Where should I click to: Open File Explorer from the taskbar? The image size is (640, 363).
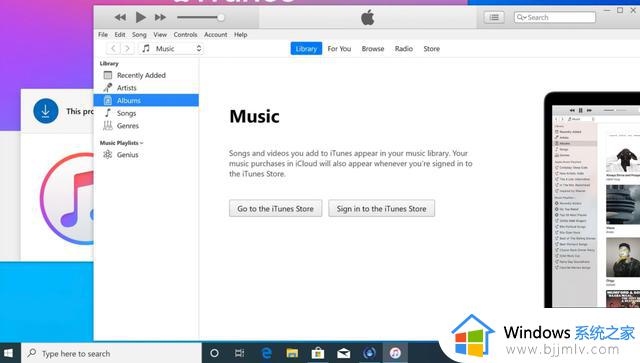[292, 353]
